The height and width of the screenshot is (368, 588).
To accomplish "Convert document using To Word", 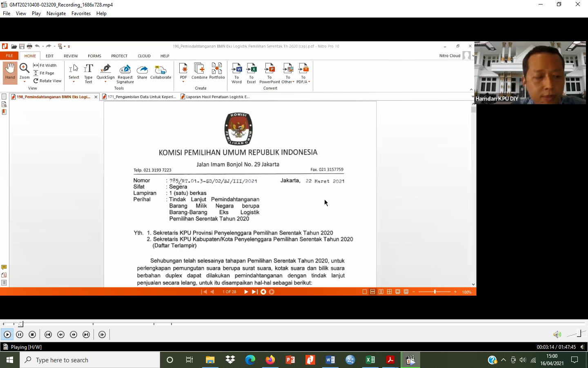I will point(236,70).
